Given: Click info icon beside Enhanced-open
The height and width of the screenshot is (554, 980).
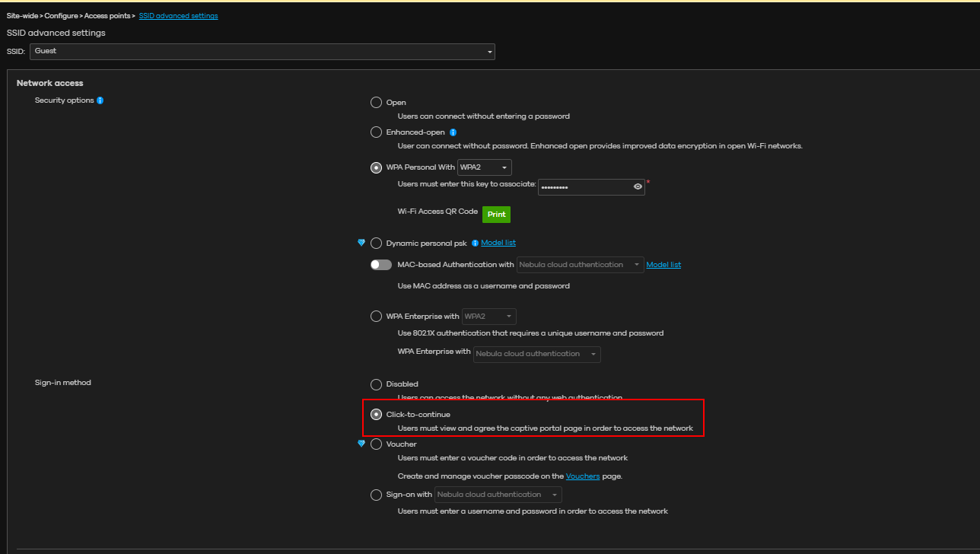Looking at the screenshot, I should click(x=453, y=132).
